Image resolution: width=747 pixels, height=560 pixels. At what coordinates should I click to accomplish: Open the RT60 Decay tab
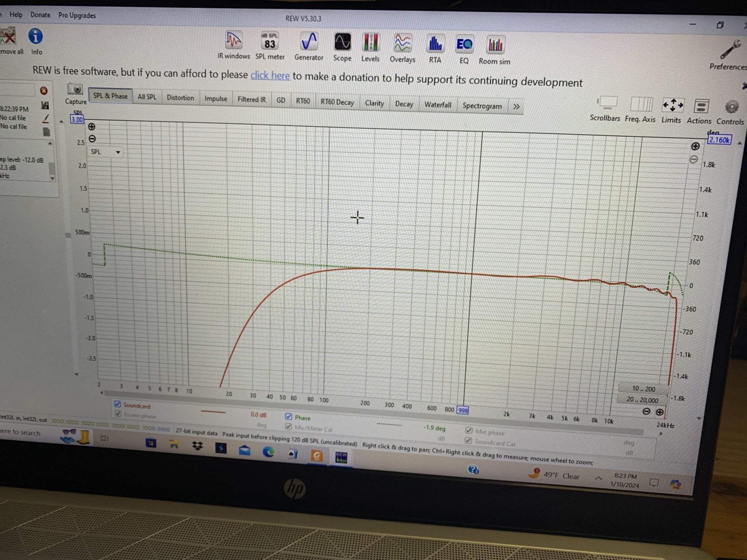(337, 102)
